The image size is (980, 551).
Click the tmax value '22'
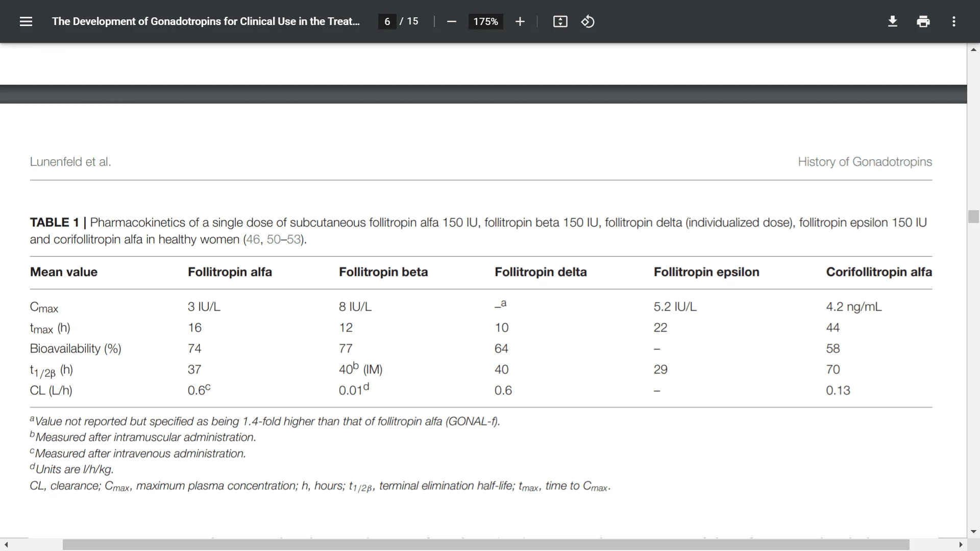coord(660,328)
